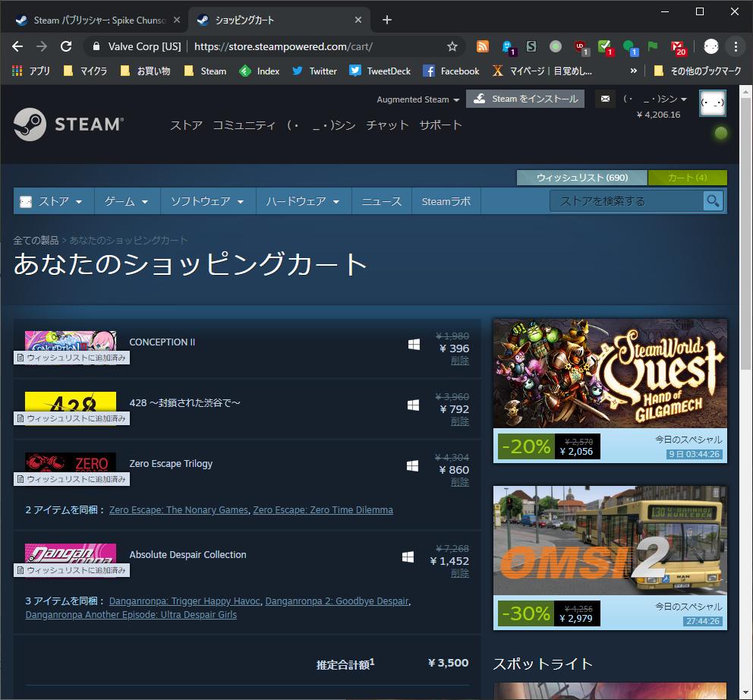Viewport: 753px width, 700px height.
Task: Open Danganronpa: Trigger Happy Havoc link
Action: tap(184, 601)
